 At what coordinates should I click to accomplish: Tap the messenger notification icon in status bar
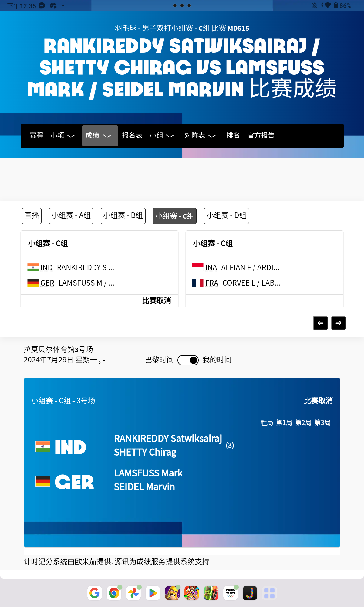coord(42,5)
